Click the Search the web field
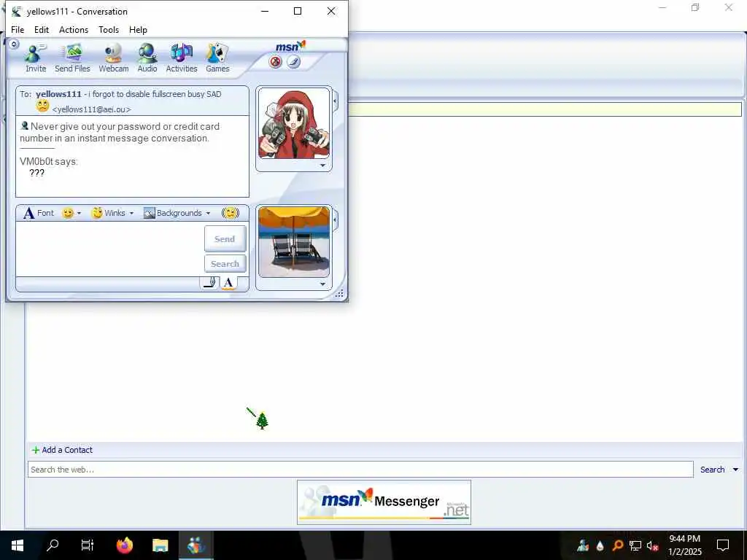This screenshot has width=747, height=560. click(360, 470)
